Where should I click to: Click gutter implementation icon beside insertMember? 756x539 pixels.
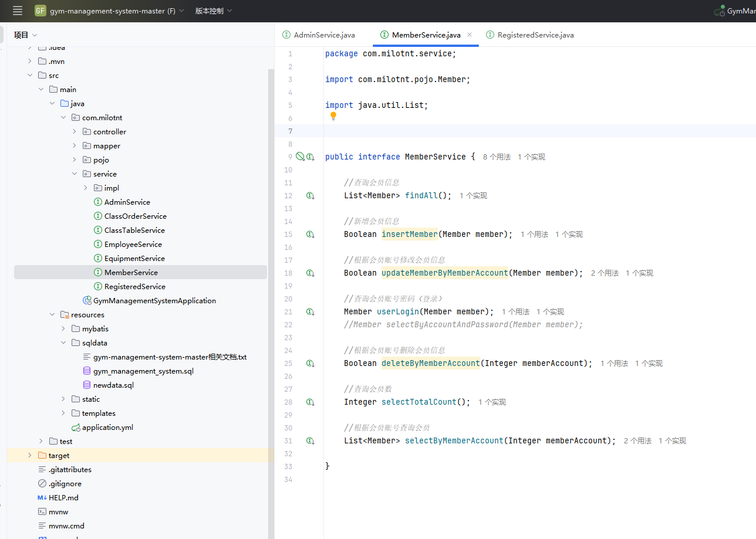coord(310,234)
